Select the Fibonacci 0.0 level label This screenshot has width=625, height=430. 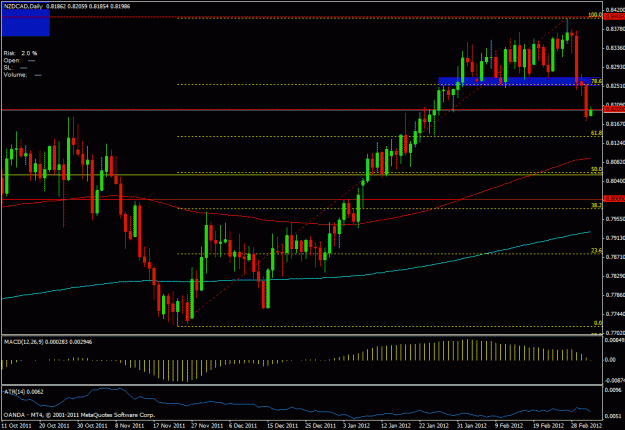pos(598,323)
